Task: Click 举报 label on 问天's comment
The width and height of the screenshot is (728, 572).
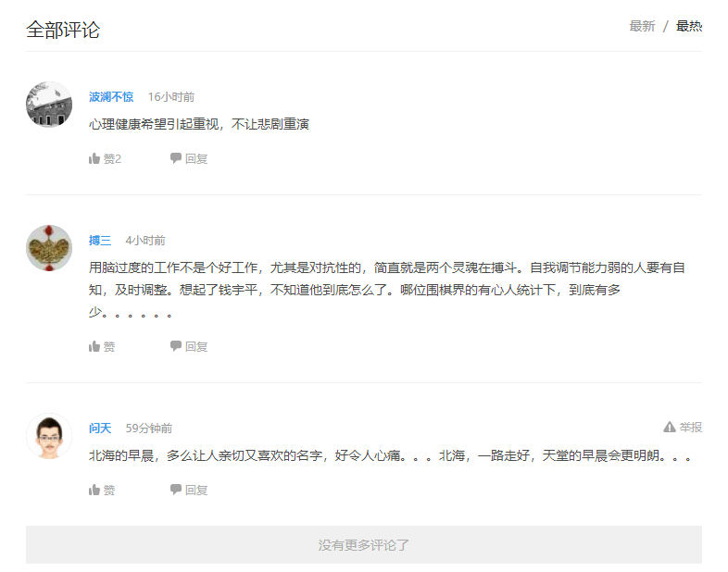Action: tap(691, 427)
